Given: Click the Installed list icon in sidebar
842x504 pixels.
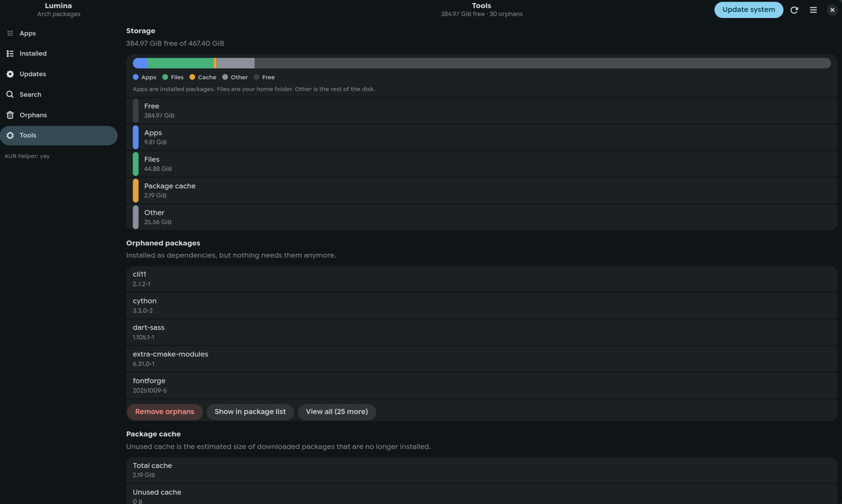Looking at the screenshot, I should click(10, 54).
